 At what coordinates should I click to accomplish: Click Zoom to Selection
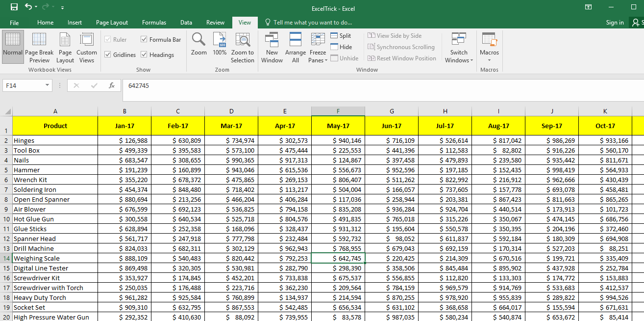[x=243, y=47]
